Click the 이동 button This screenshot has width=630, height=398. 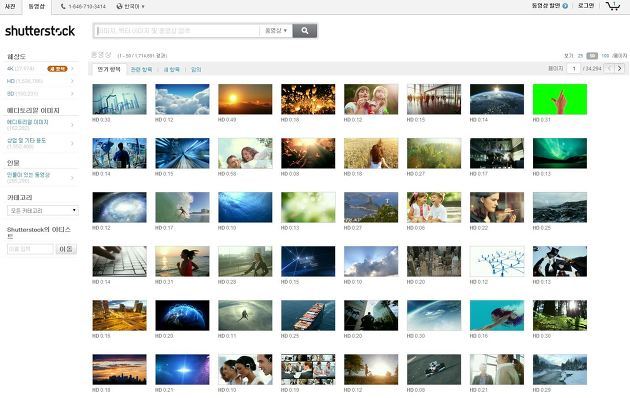point(66,249)
